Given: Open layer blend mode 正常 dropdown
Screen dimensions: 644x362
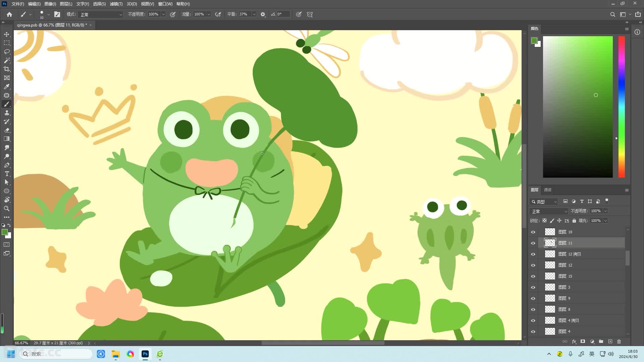Looking at the screenshot, I should click(549, 211).
